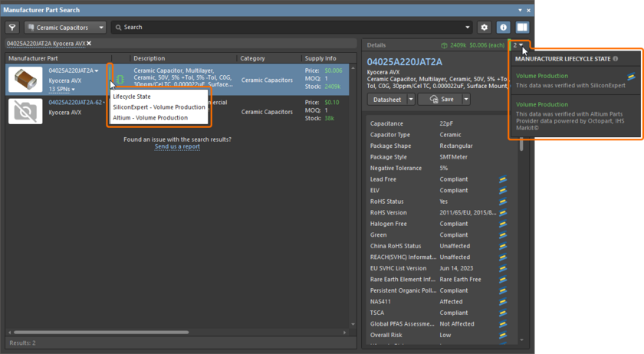This screenshot has height=354, width=644.
Task: Open search settings gear icon
Action: pos(485,28)
